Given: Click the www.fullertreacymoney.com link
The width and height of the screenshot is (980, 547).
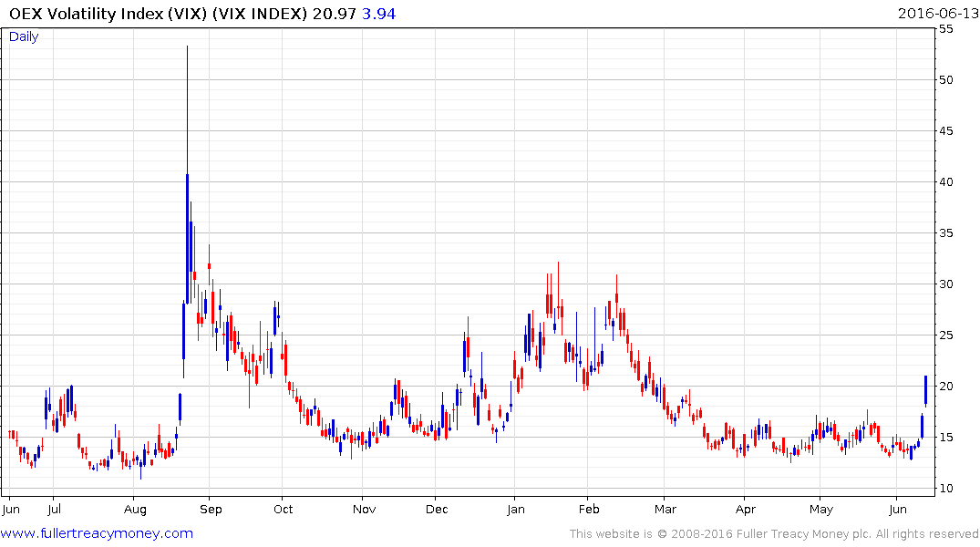Looking at the screenshot, I should coord(97,533).
